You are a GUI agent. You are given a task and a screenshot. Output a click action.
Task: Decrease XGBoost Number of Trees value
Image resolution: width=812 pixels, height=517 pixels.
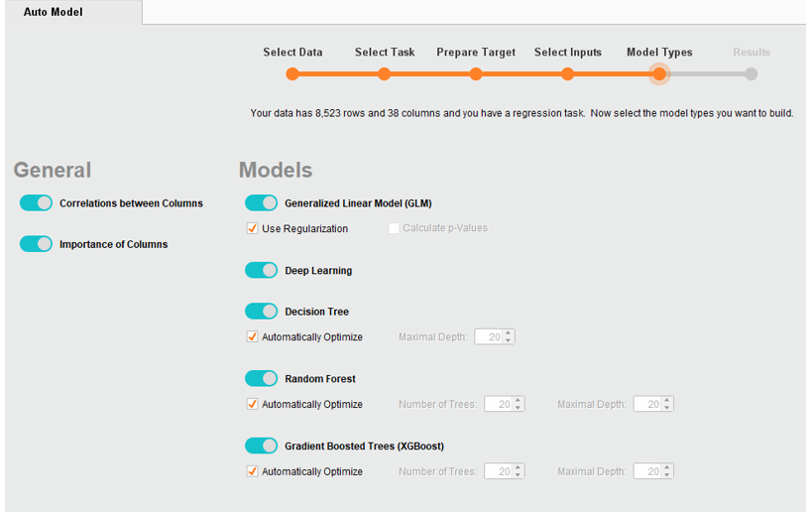(519, 475)
